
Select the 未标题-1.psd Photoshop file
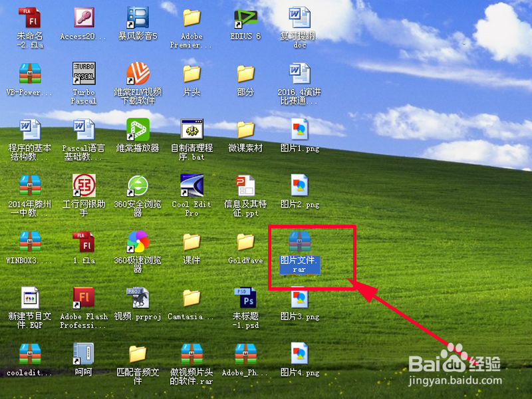(x=245, y=297)
